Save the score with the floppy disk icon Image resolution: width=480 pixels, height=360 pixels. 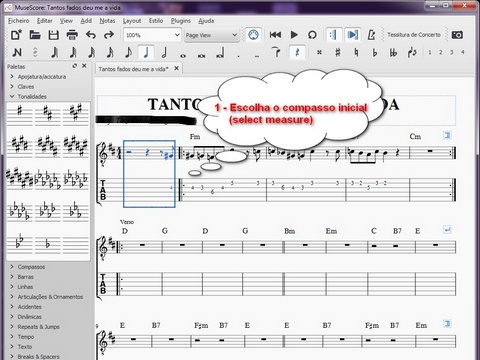[53, 35]
